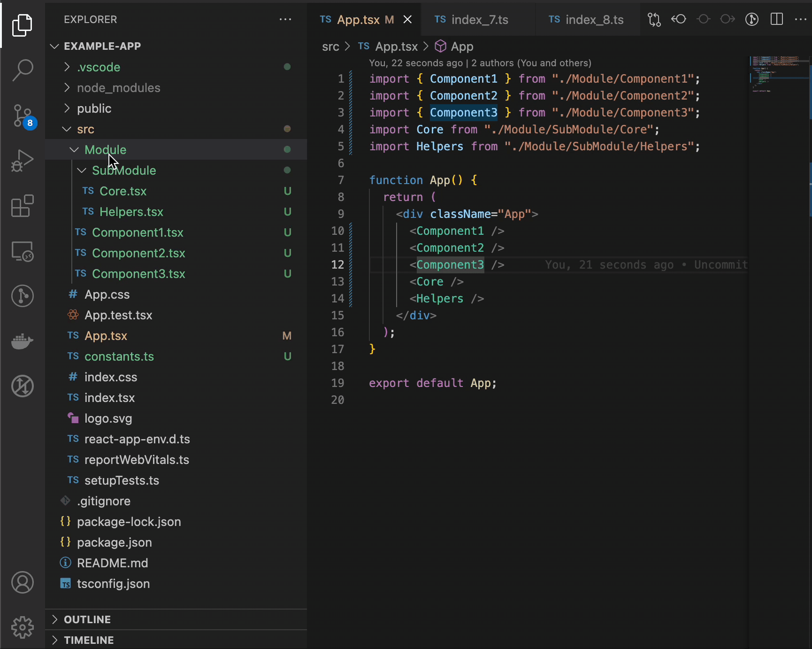
Task: Open Component2.tsx file
Action: point(176,253)
